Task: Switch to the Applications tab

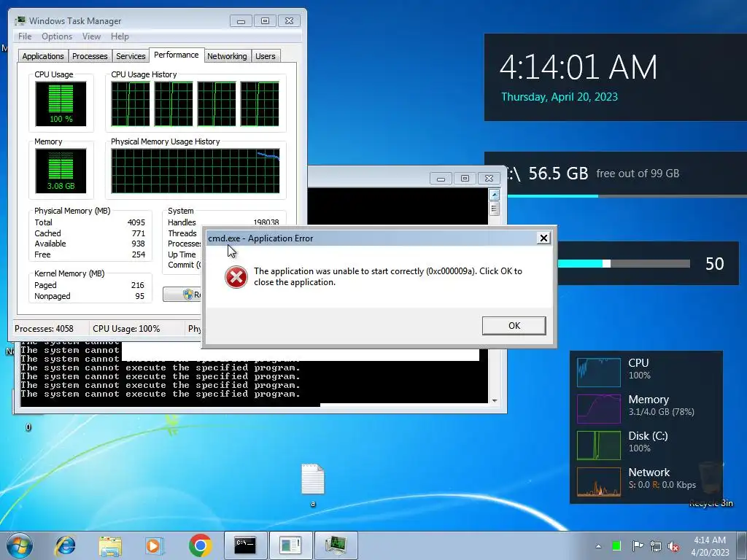Action: point(43,56)
